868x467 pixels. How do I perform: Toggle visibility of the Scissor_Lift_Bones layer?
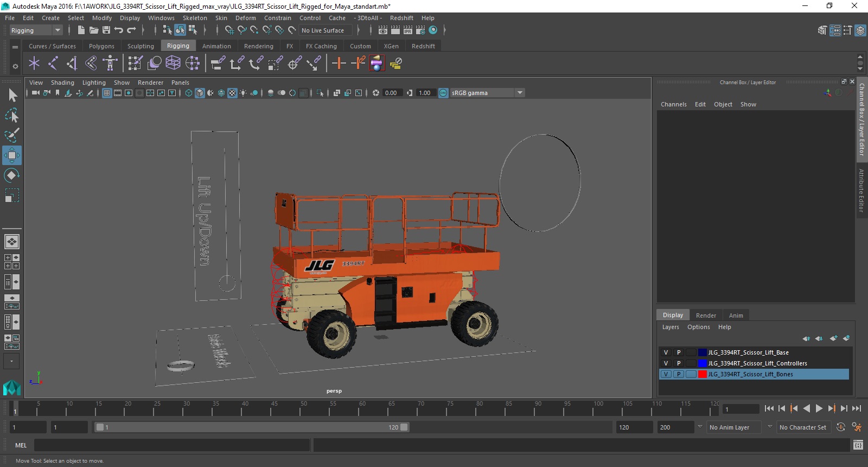pos(666,374)
